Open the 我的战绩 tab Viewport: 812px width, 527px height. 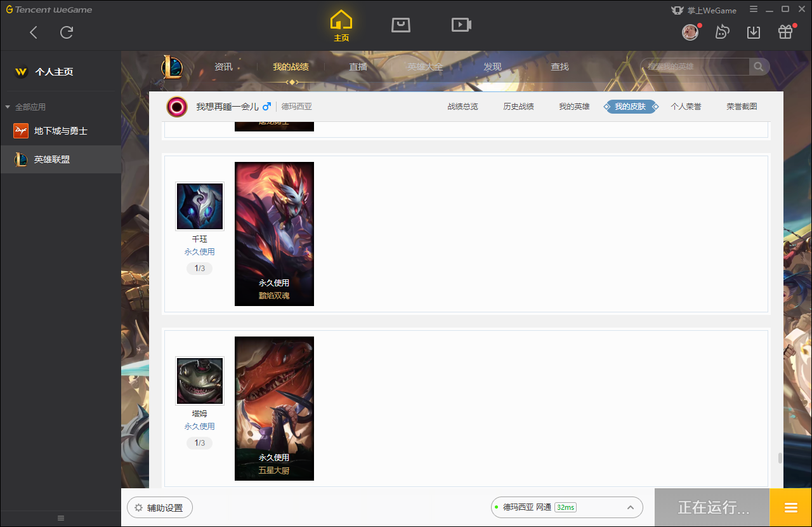291,67
